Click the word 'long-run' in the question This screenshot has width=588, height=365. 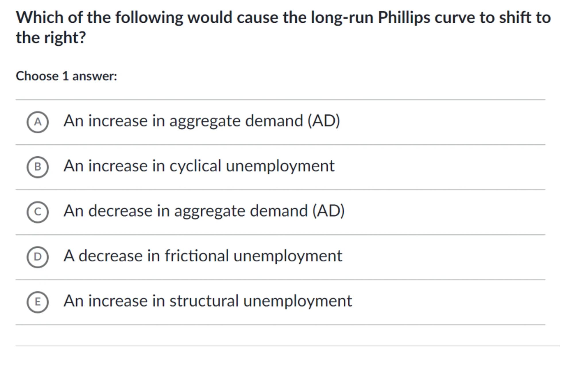click(342, 18)
